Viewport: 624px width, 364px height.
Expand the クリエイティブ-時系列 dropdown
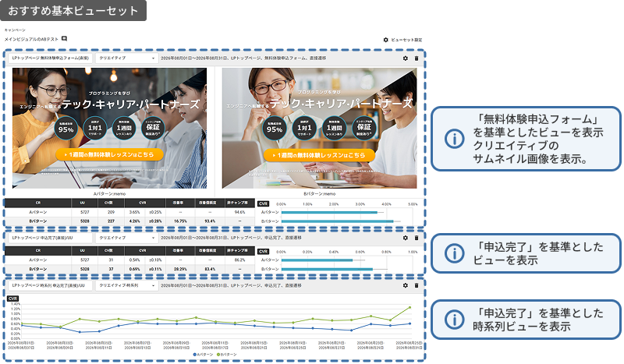[126, 285]
